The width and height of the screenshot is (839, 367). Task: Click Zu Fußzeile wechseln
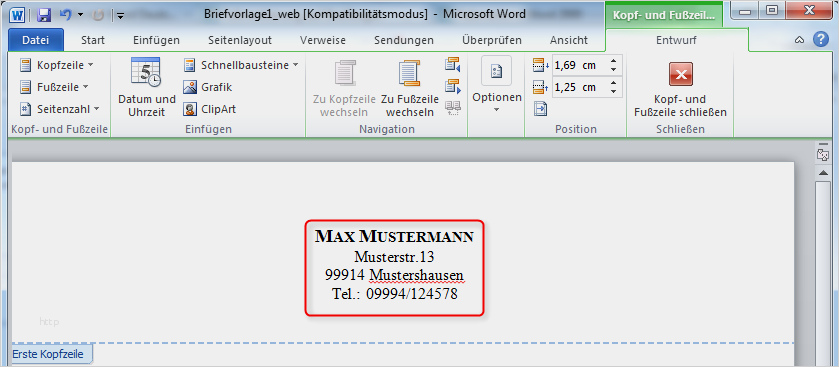409,88
